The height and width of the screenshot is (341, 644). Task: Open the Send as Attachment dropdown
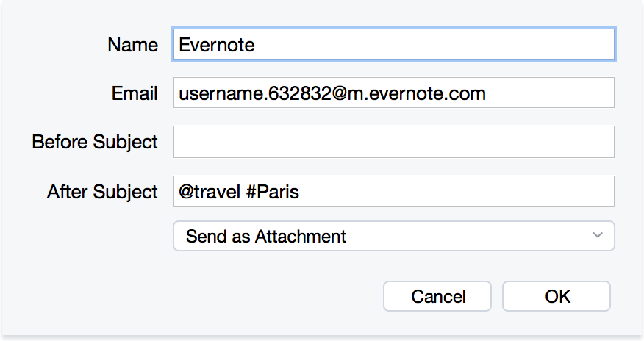(393, 237)
